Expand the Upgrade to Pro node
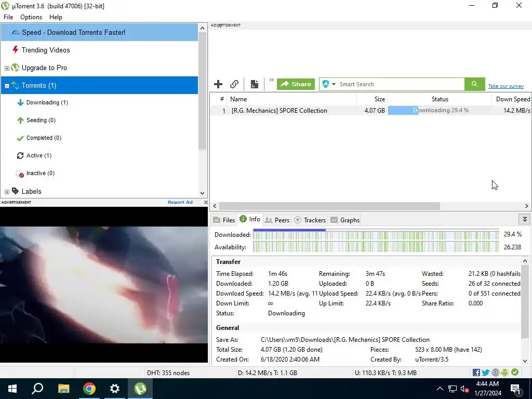The image size is (532, 399). pyautogui.click(x=7, y=68)
